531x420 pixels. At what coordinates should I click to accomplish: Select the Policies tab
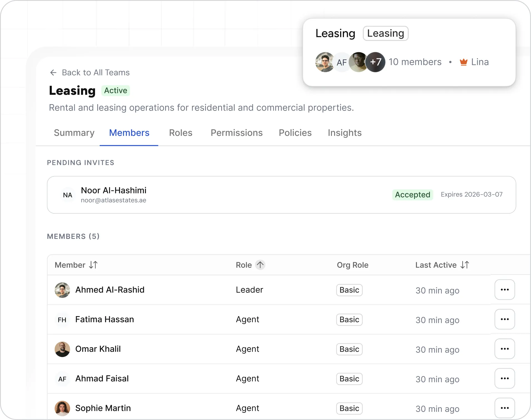[x=295, y=133]
